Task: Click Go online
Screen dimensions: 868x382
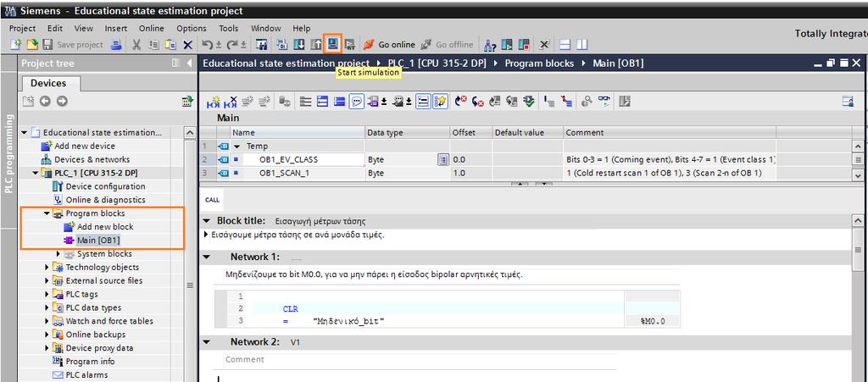Action: tap(389, 44)
